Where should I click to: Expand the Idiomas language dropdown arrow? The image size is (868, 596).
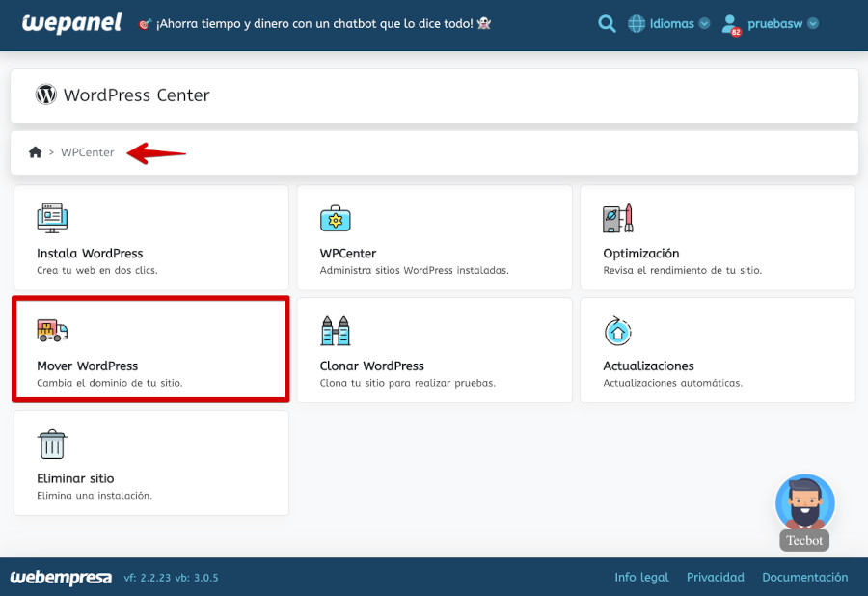[x=704, y=24]
